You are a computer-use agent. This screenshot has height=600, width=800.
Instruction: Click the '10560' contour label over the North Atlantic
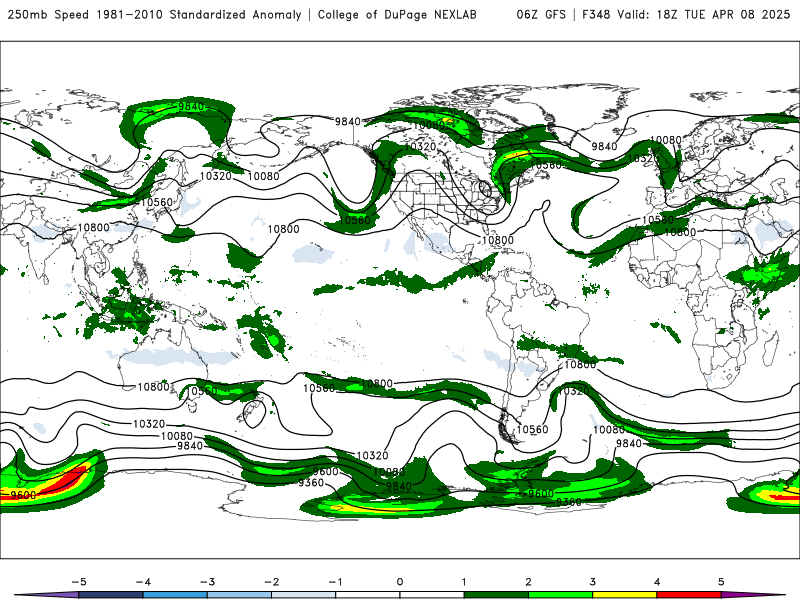pyautogui.click(x=546, y=165)
